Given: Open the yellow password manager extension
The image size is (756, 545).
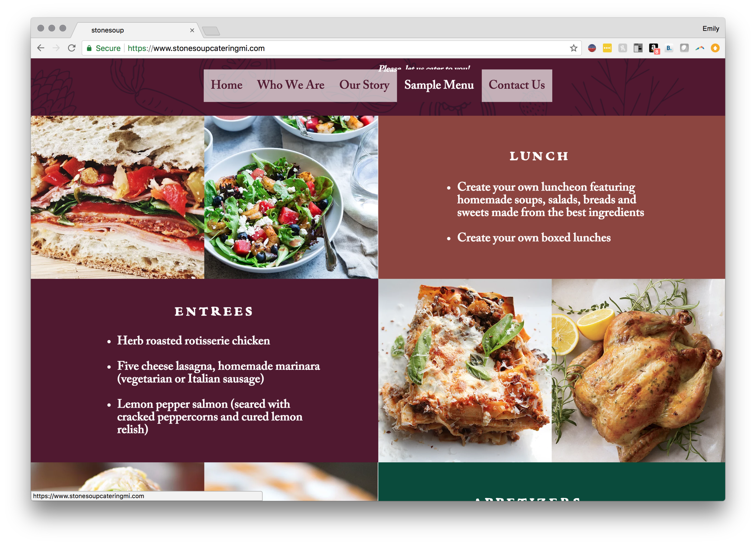Looking at the screenshot, I should pyautogui.click(x=607, y=48).
